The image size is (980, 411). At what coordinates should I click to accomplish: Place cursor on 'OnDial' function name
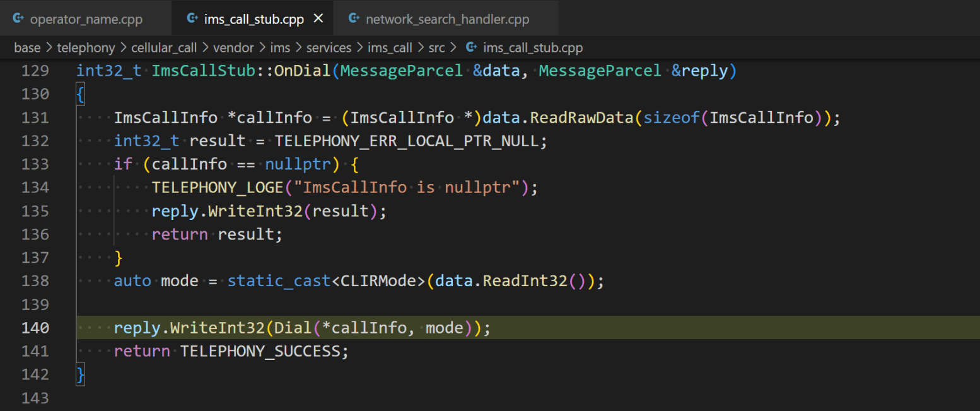303,71
